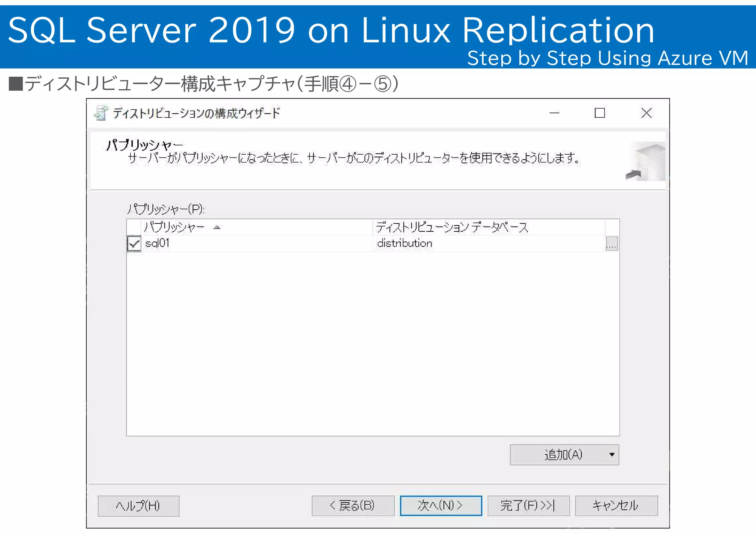Uncheck the sql01 publisher checkbox

tap(134, 244)
